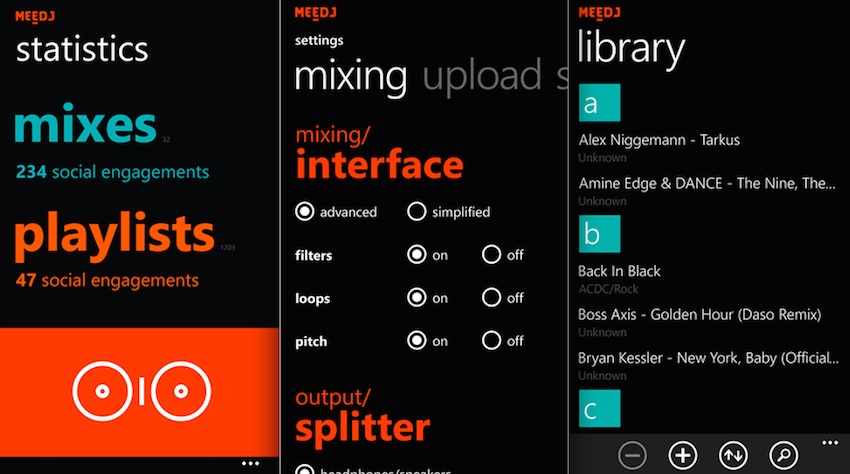
Task: Tap the search magnifier icon in library bar
Action: (783, 456)
